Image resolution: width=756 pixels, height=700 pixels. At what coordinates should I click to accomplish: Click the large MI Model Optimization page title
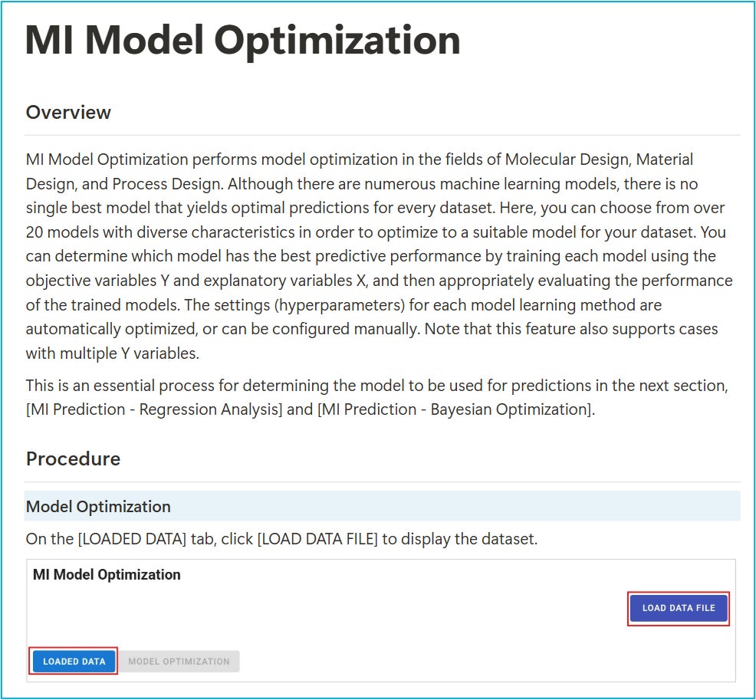click(x=243, y=41)
